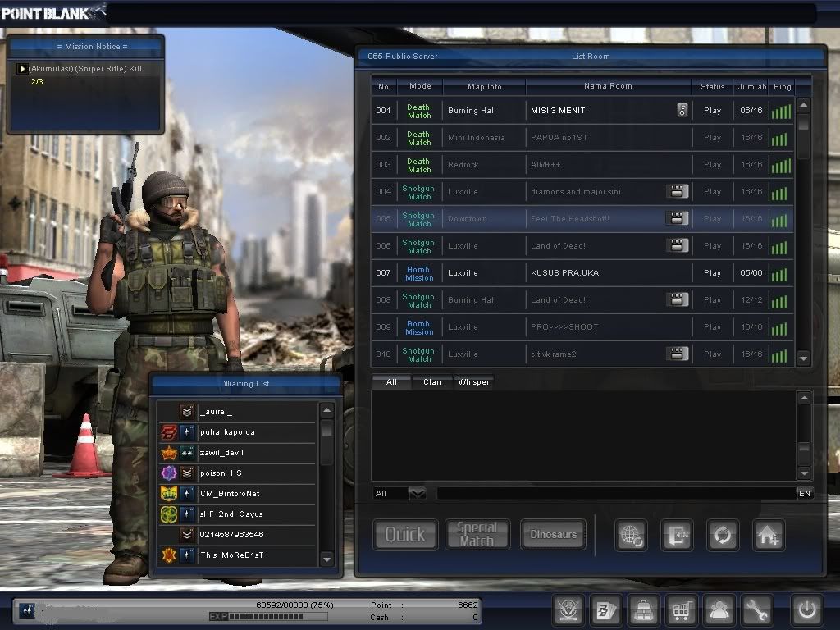840x630 pixels.
Task: Click This_MoReE1sT's orange clan emblem
Action: tap(169, 555)
